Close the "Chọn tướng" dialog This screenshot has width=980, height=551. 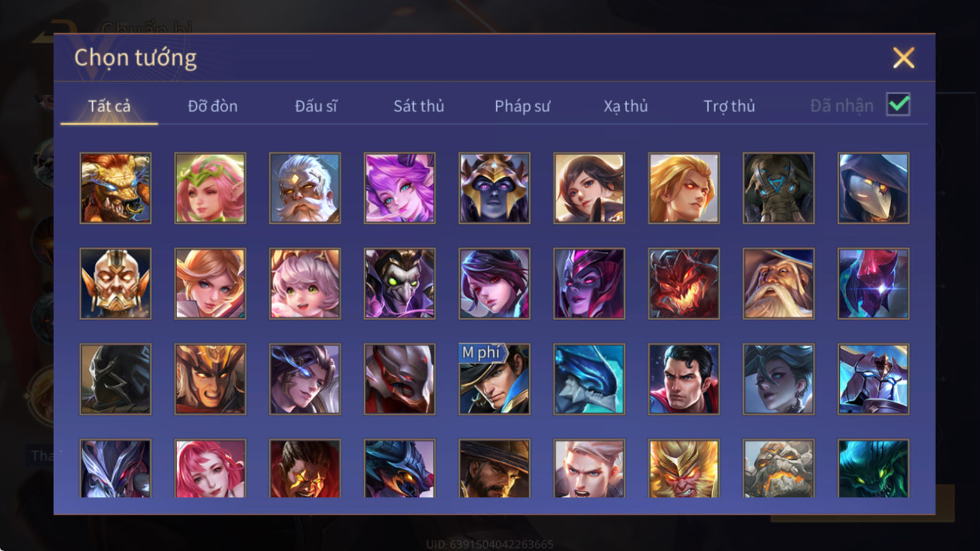[x=904, y=58]
